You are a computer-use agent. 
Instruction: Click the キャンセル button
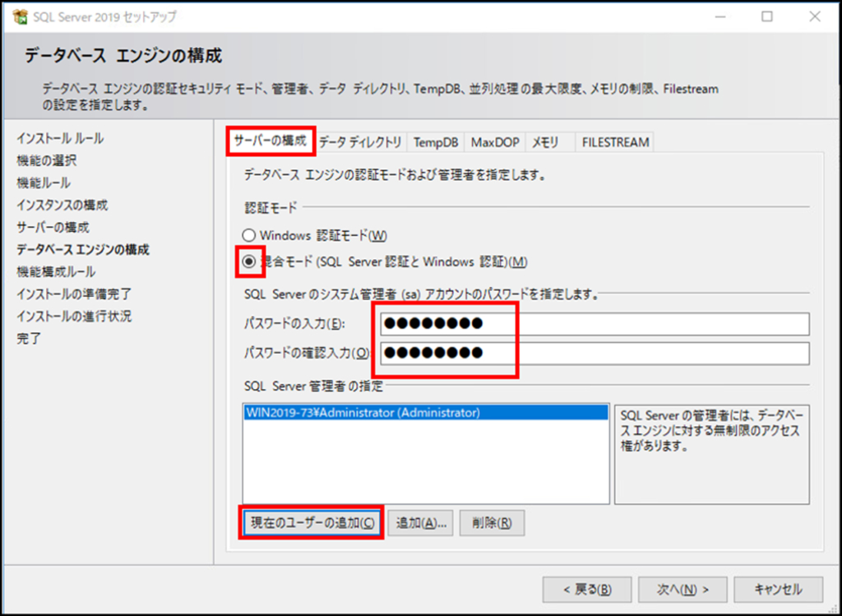click(x=778, y=590)
